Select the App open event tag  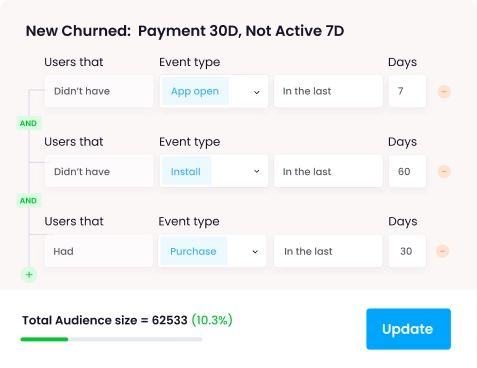(x=195, y=91)
